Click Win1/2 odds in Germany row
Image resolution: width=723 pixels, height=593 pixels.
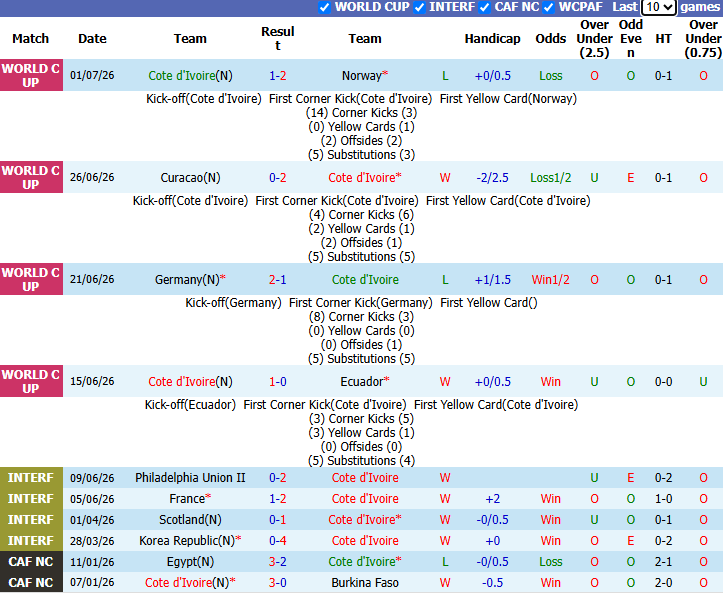(551, 279)
